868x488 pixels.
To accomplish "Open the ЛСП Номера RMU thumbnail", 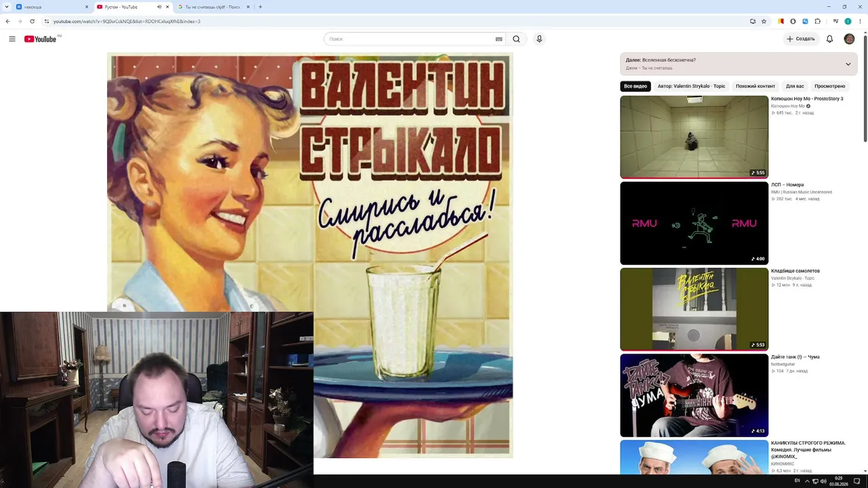I will coord(694,223).
